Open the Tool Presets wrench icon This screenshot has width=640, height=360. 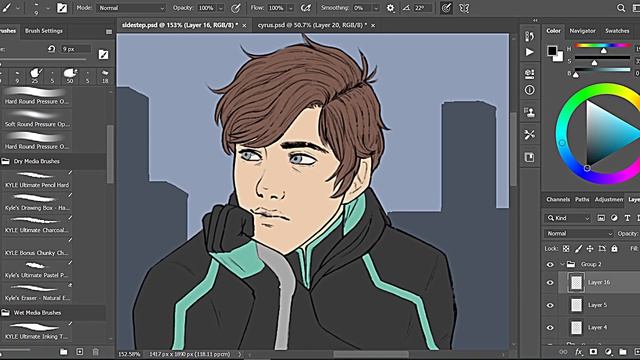tap(529, 135)
